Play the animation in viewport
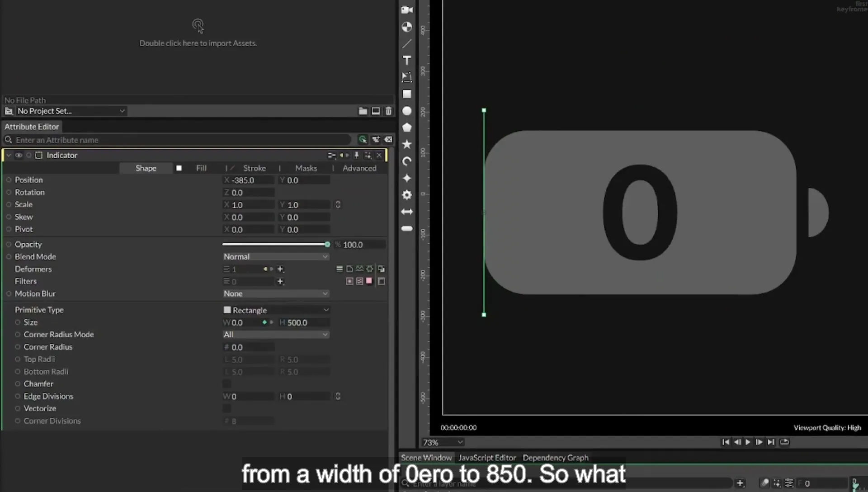868x492 pixels. pos(748,442)
